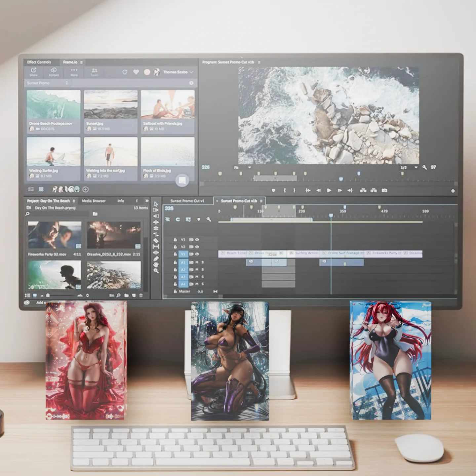Open the 1/2 playback resolution dropdown
Image resolution: width=476 pixels, height=476 pixels.
pos(409,168)
